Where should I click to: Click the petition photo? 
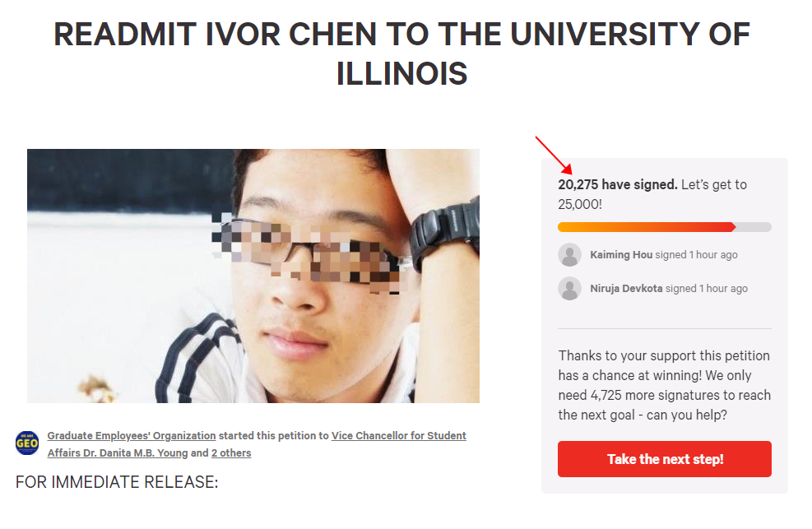[253, 276]
